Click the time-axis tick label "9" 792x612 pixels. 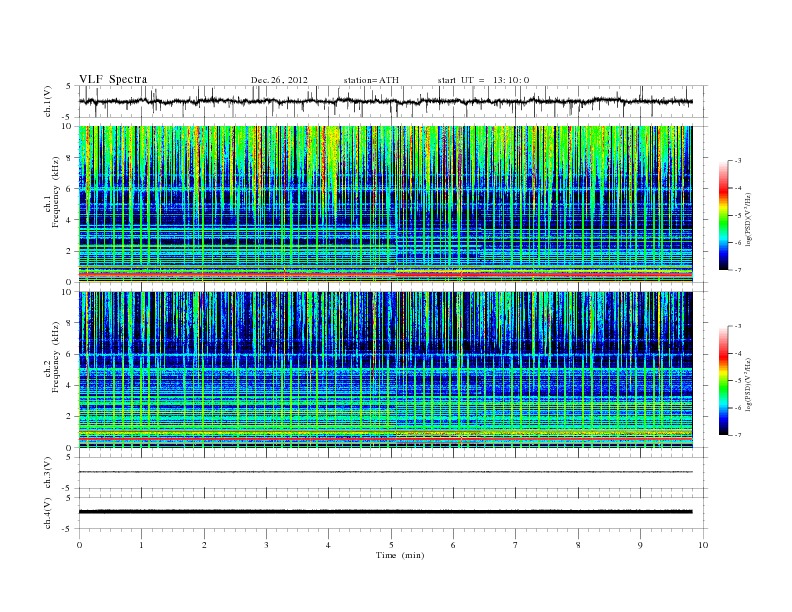640,545
